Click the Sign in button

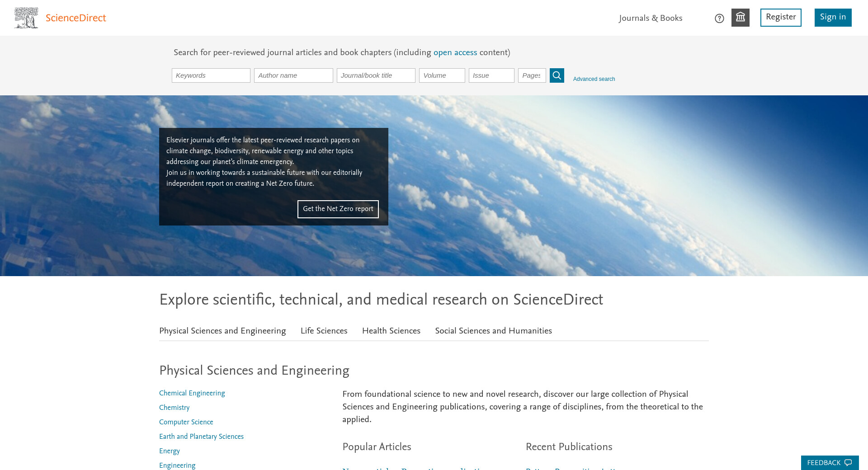click(x=833, y=18)
